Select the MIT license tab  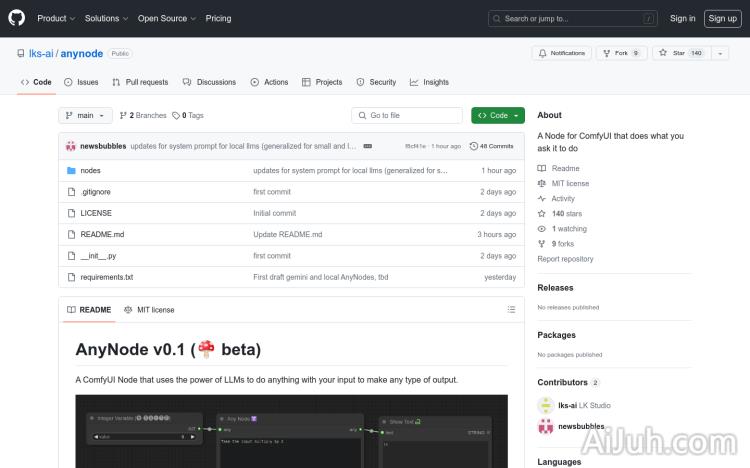point(149,310)
